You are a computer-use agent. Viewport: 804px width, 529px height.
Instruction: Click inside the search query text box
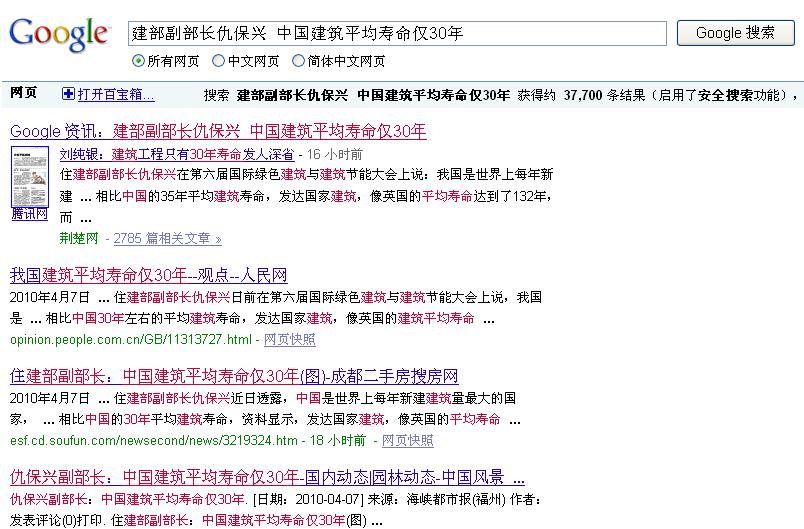point(397,33)
